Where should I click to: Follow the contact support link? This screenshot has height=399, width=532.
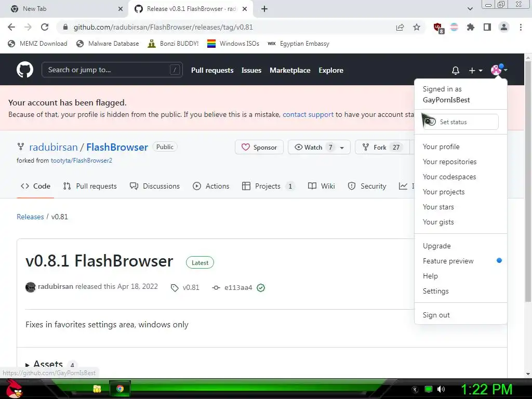pyautogui.click(x=308, y=115)
